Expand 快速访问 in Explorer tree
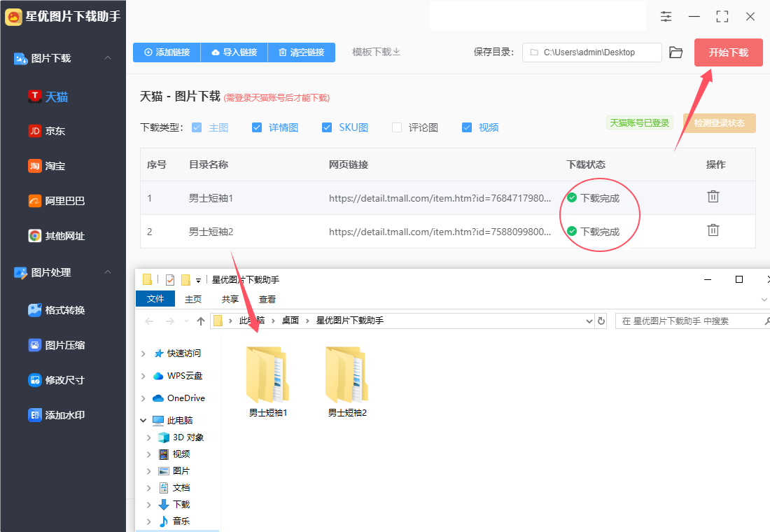 click(x=143, y=353)
